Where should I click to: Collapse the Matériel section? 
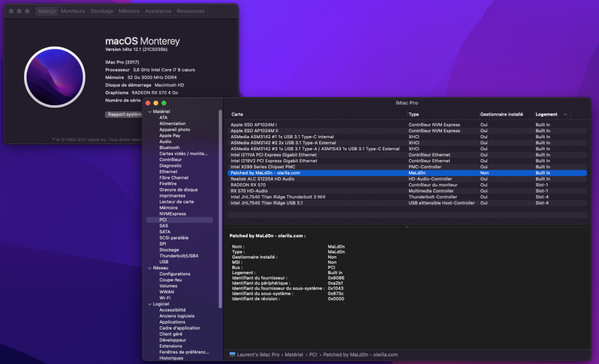click(149, 111)
